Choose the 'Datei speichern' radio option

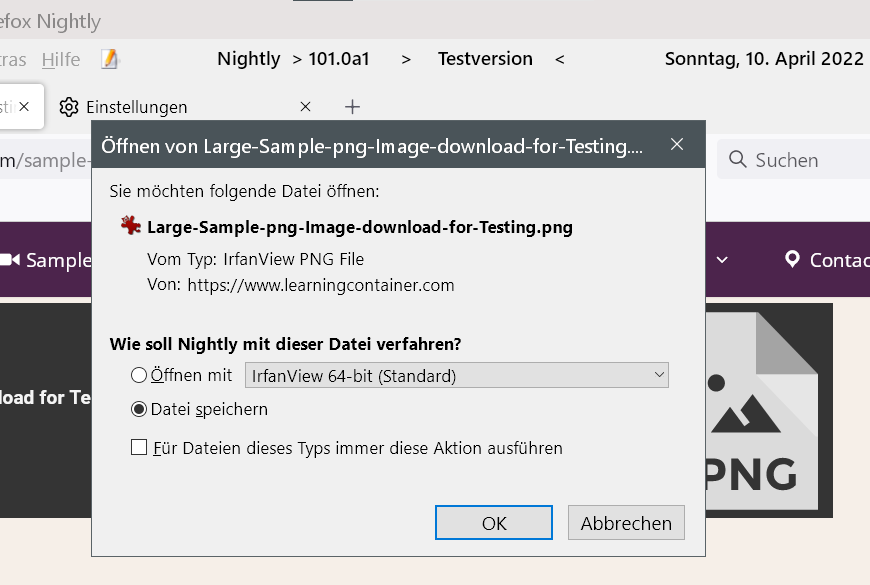(x=139, y=409)
